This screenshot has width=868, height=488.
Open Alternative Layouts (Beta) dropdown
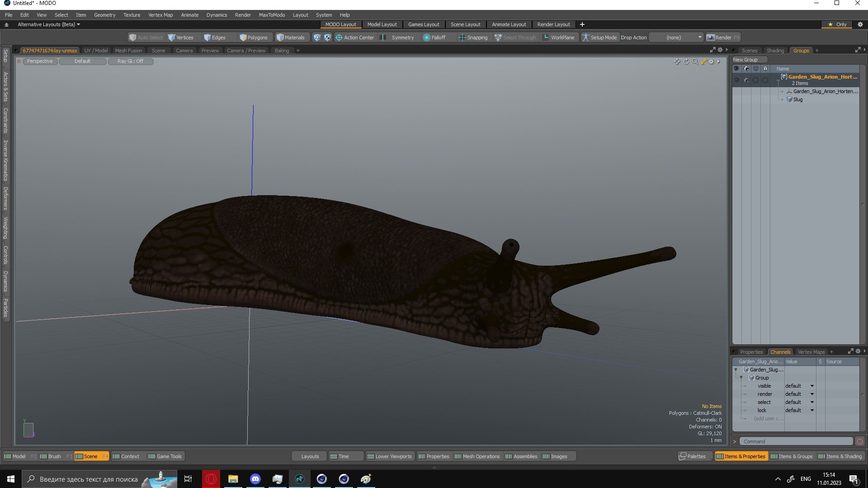click(x=48, y=24)
